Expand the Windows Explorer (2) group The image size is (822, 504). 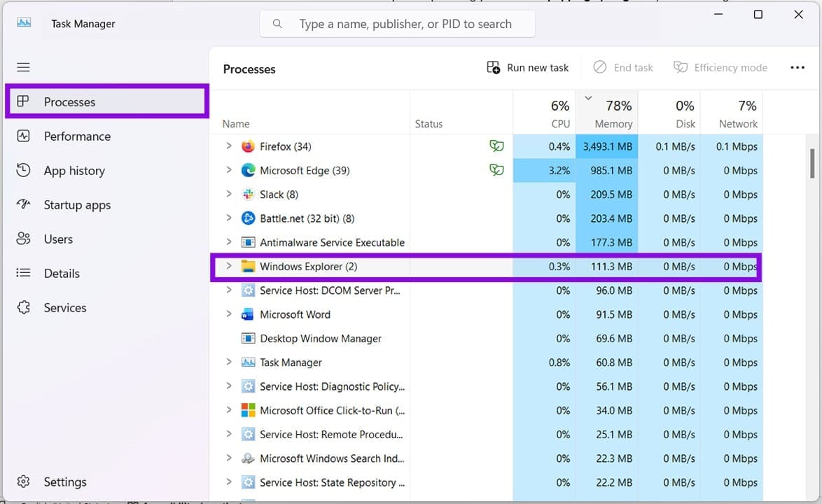point(228,265)
